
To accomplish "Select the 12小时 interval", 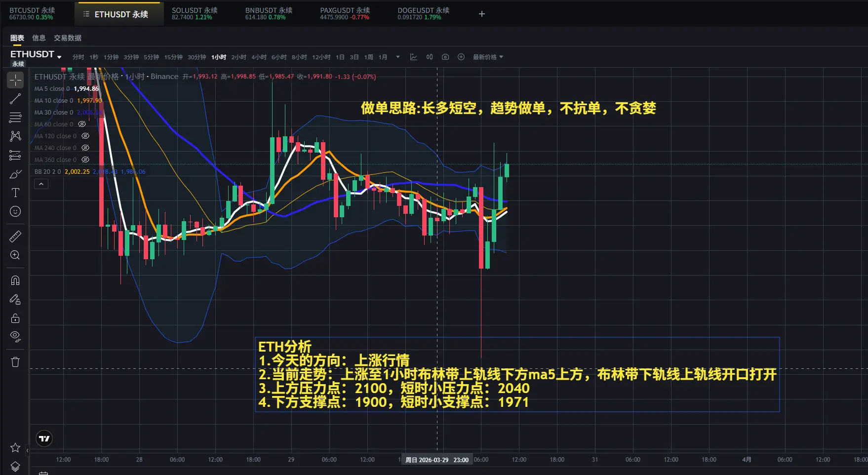I will click(321, 57).
